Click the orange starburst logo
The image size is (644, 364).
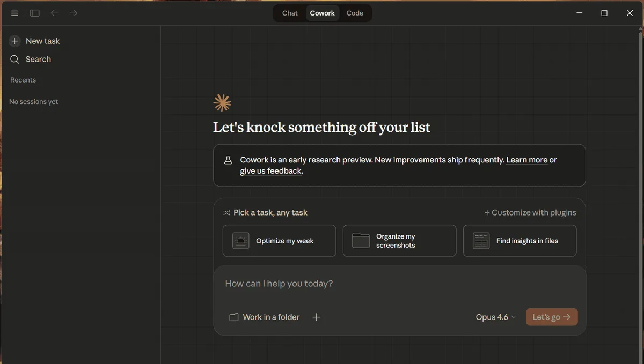pos(222,102)
